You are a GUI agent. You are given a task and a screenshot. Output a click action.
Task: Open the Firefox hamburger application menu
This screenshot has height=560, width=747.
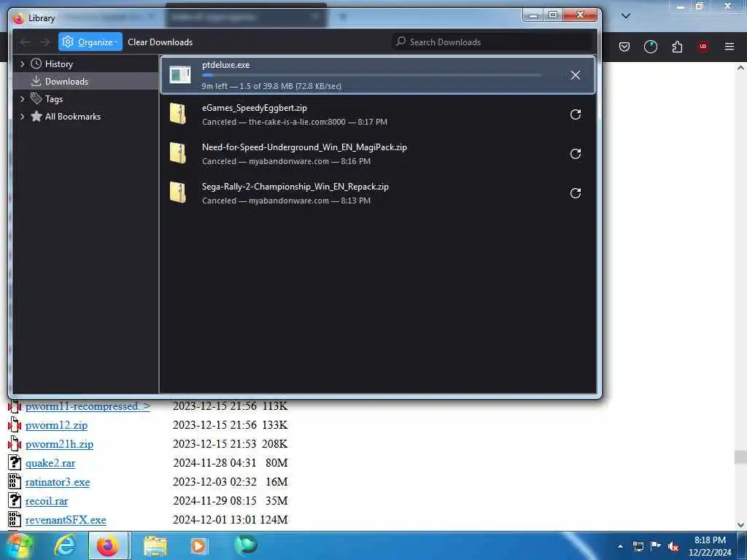point(729,47)
